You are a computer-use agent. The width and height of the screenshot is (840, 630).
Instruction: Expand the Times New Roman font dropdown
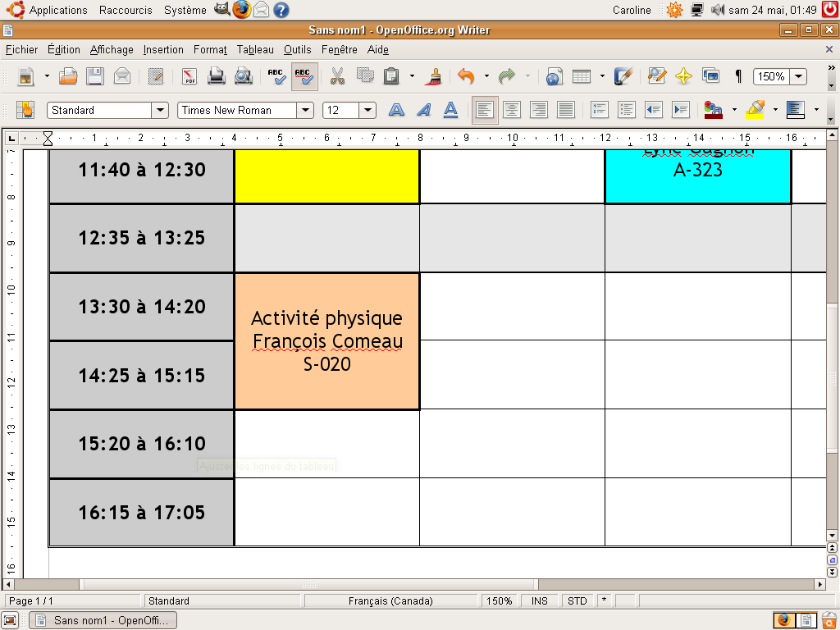(305, 110)
